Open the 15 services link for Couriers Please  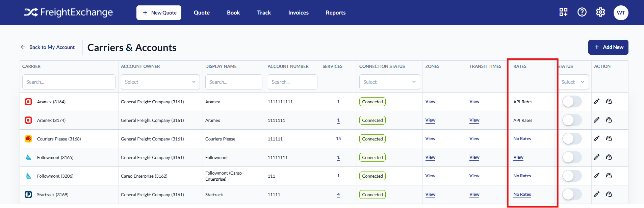(x=338, y=139)
